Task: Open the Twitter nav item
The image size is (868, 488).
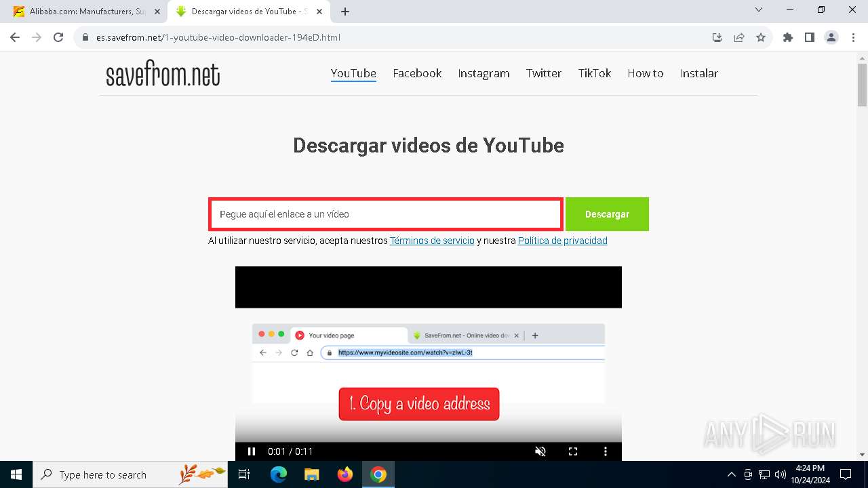Action: (544, 73)
